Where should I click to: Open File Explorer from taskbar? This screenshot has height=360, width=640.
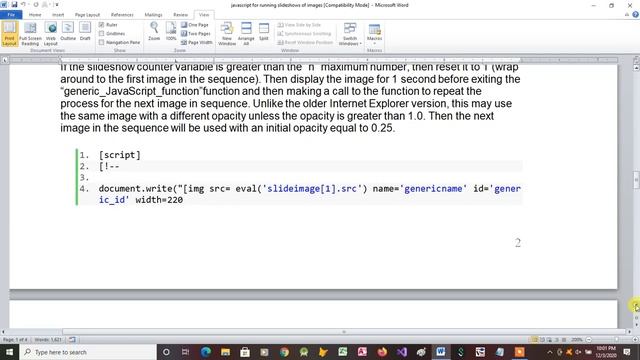225,352
